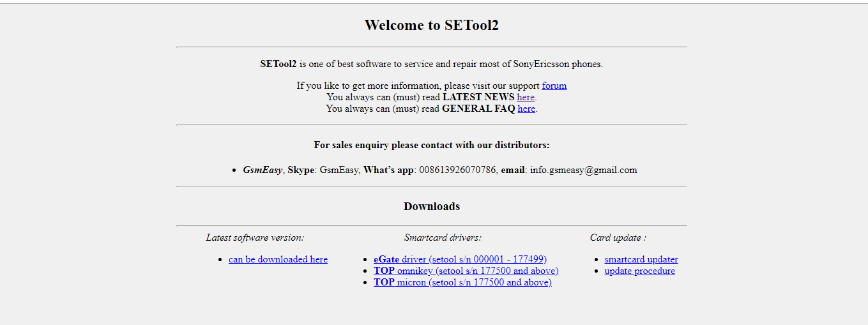Click 'Latest software version:' label
The image size is (868, 325).
click(255, 238)
